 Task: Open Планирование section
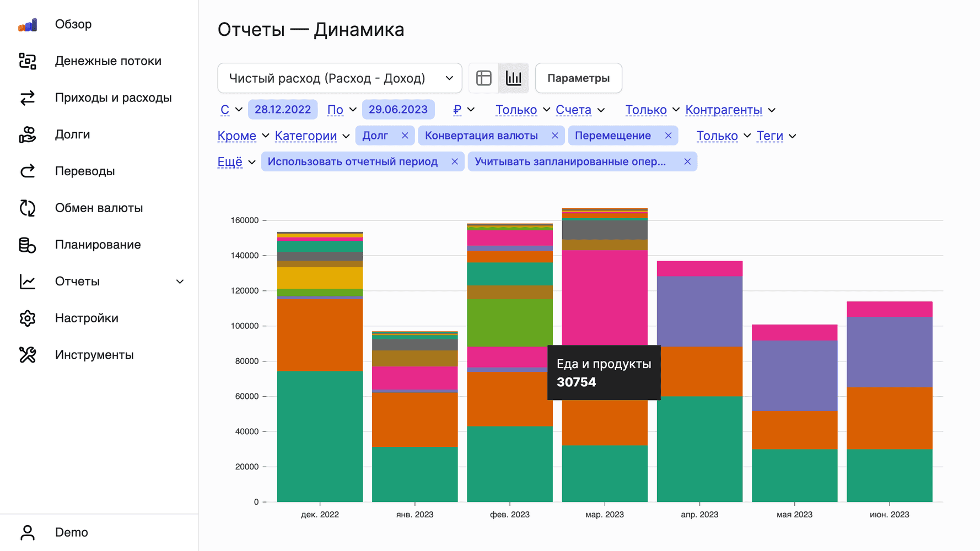coord(98,245)
